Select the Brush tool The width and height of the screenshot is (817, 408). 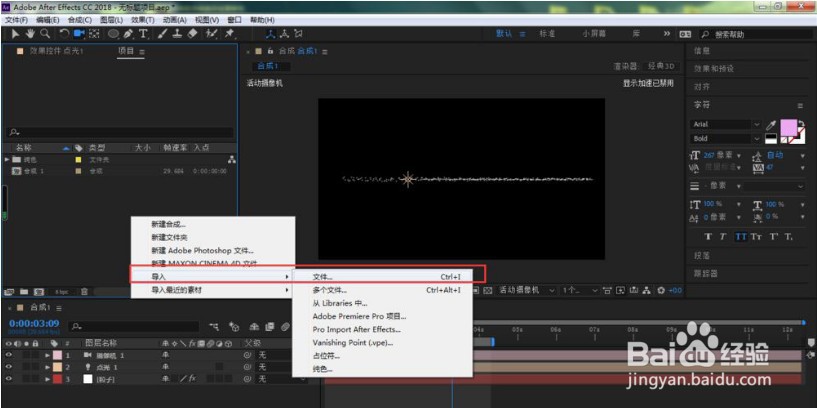click(x=162, y=34)
